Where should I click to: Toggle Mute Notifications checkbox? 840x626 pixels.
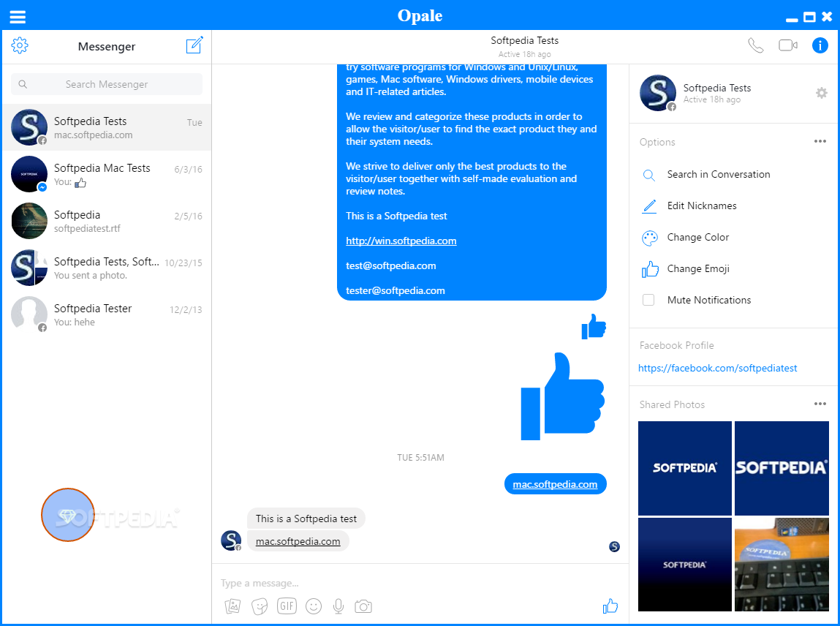click(648, 300)
